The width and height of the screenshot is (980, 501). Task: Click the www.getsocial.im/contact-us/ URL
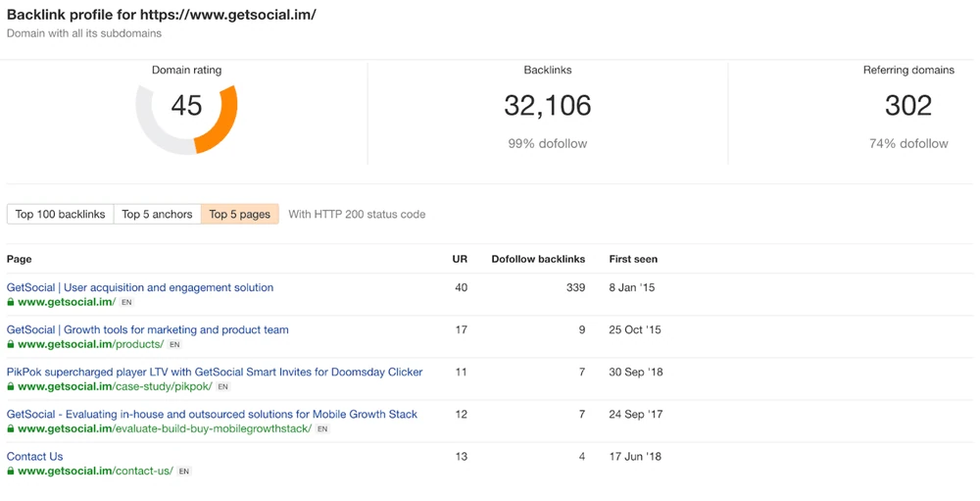click(x=95, y=471)
